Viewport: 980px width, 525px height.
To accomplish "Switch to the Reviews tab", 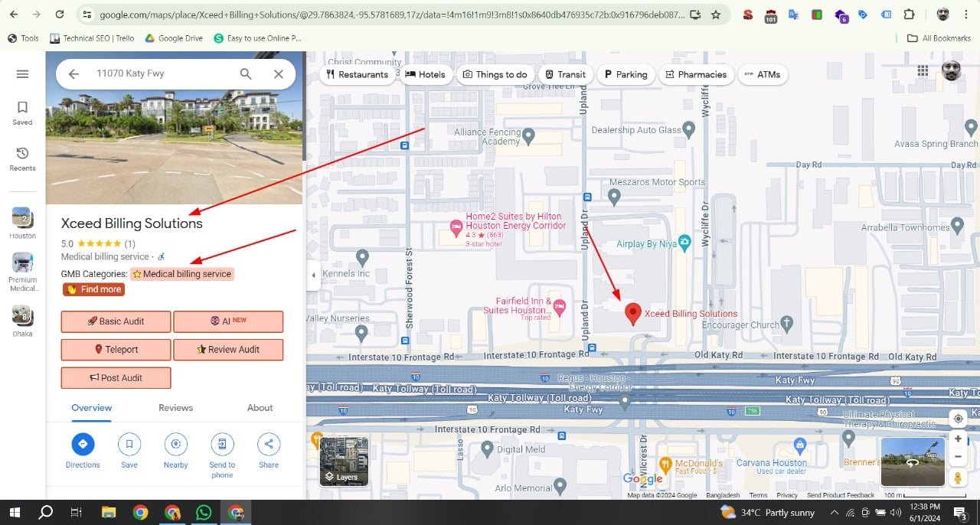I will [x=175, y=408].
